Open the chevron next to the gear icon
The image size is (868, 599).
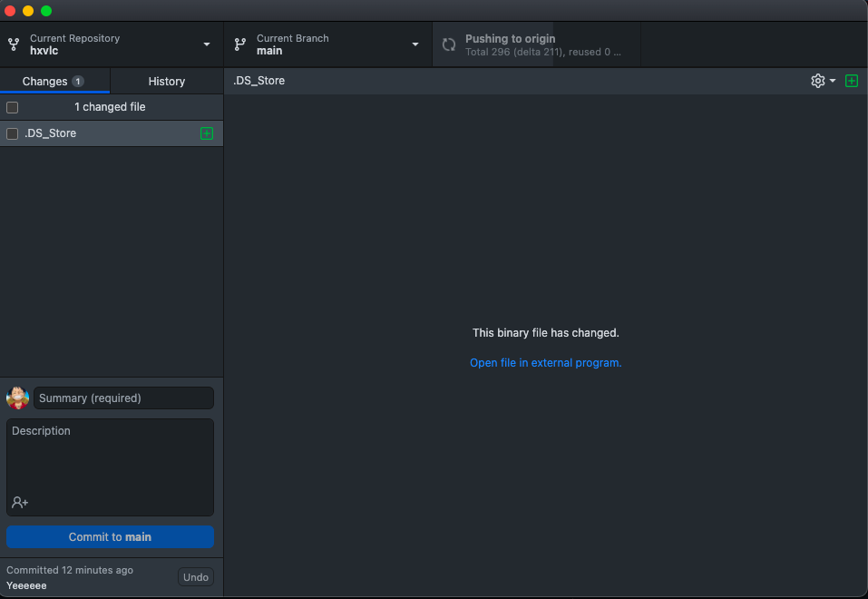tap(833, 81)
